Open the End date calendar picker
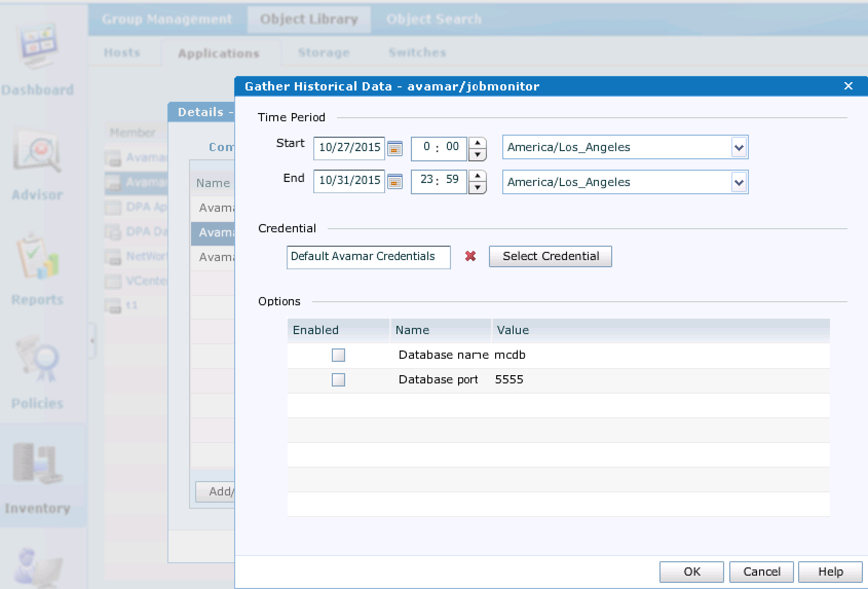868x589 pixels. pyautogui.click(x=394, y=182)
